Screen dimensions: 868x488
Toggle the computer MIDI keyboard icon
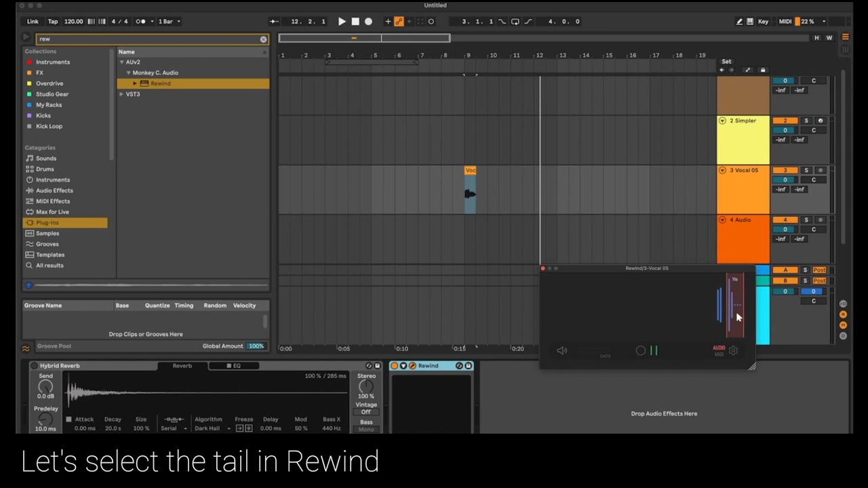tap(750, 22)
